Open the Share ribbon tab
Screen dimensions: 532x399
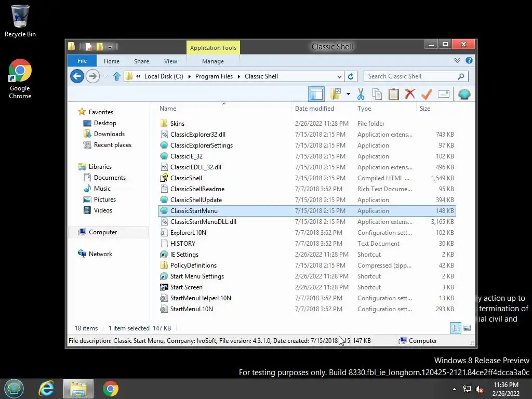(x=141, y=61)
